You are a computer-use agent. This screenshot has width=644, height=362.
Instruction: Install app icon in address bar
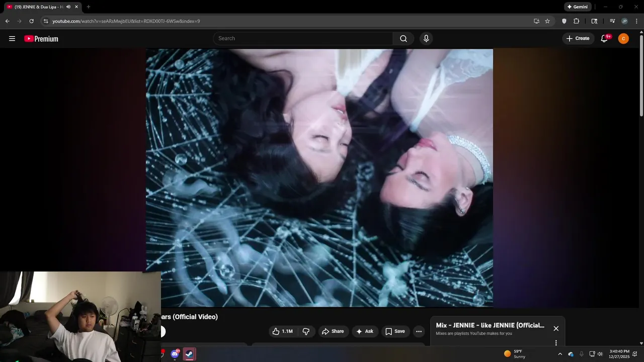[x=536, y=21]
